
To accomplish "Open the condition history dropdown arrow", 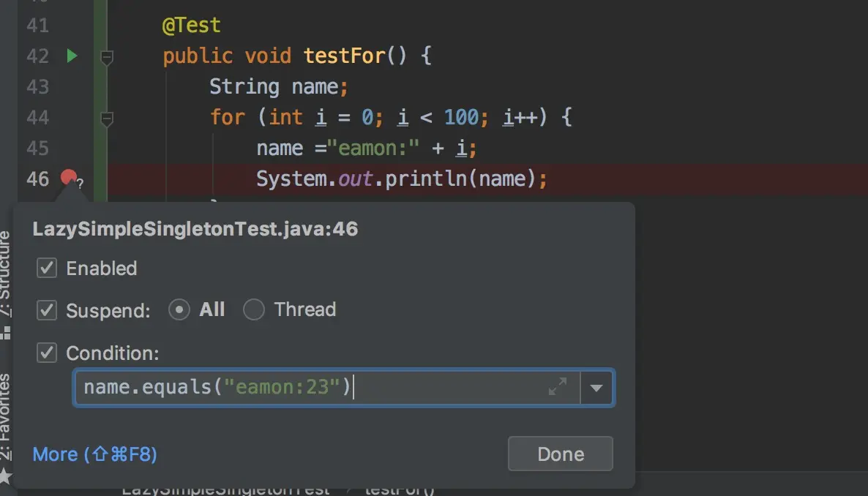I will tap(596, 388).
